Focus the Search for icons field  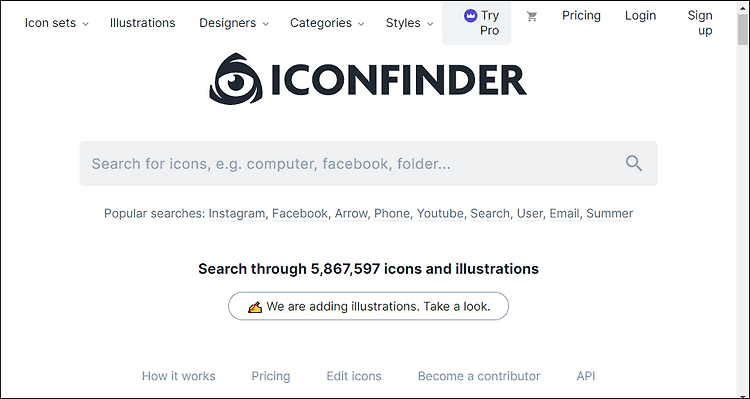tap(368, 164)
